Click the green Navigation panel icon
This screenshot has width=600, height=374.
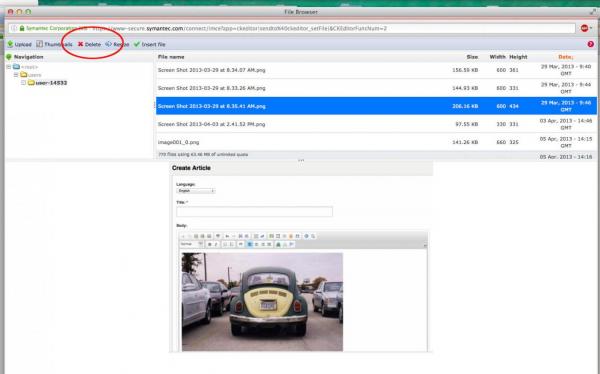[x=9, y=57]
